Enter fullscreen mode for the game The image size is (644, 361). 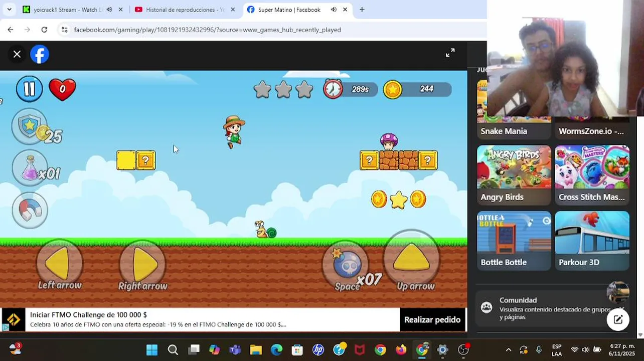(450, 53)
